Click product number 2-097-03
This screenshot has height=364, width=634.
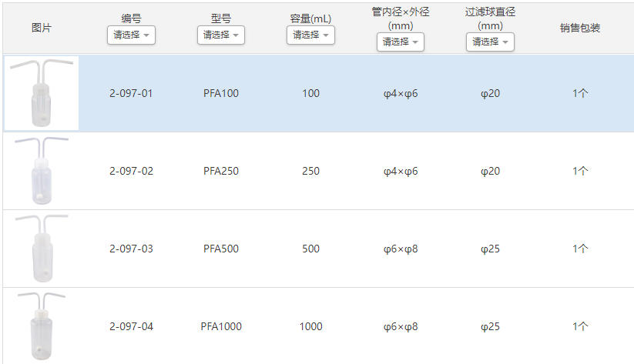[131, 249]
